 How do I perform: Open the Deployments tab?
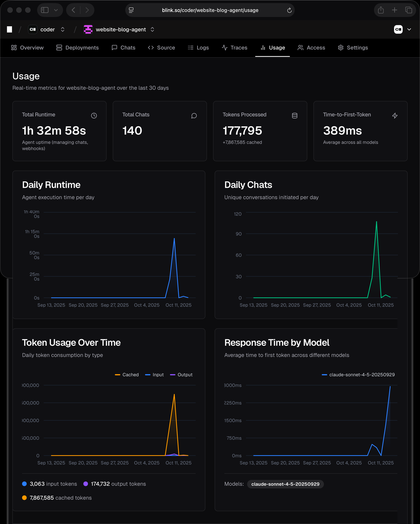(78, 48)
